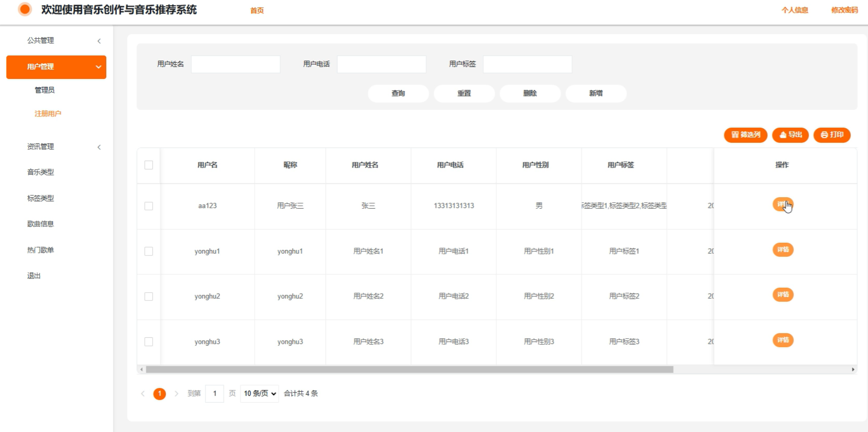Click the orange circle logo icon
Viewport: 868px width, 432px height.
tap(25, 9)
